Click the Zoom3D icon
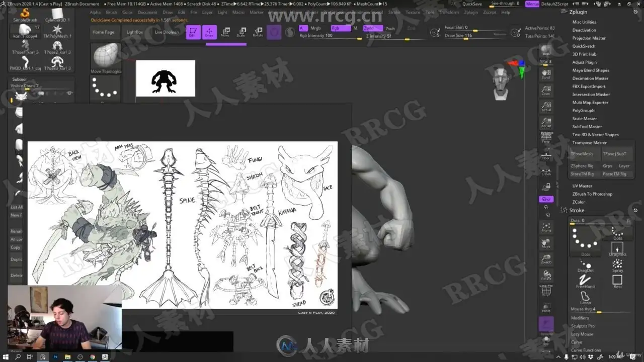This screenshot has width=644, height=362. [x=546, y=259]
